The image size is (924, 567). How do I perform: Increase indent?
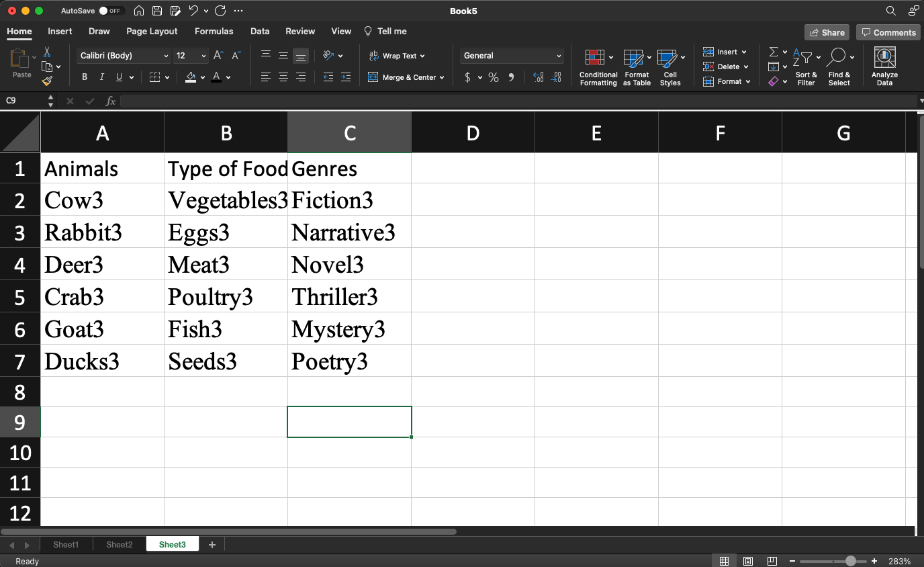[345, 77]
